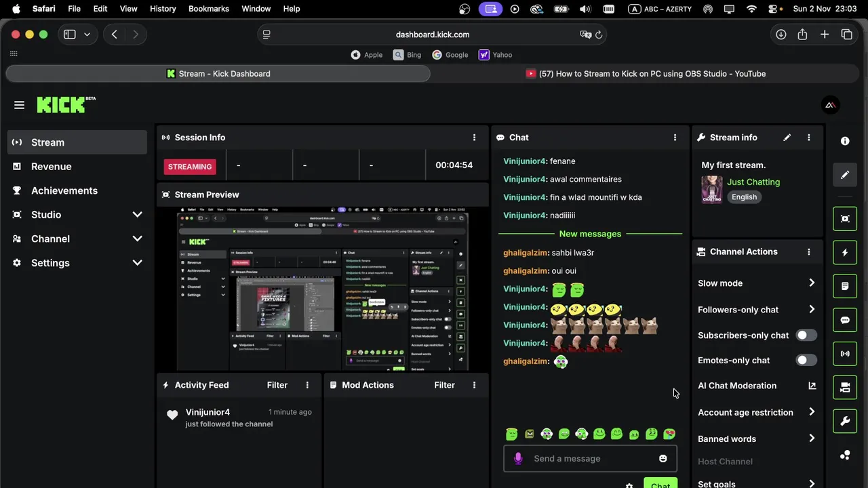Click the English language tag
This screenshot has width=868, height=488.
744,197
